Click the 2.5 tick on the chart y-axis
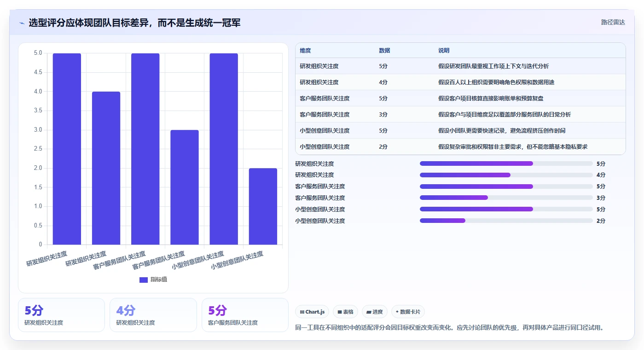Image resolution: width=644 pixels, height=350 pixels. pyautogui.click(x=38, y=149)
